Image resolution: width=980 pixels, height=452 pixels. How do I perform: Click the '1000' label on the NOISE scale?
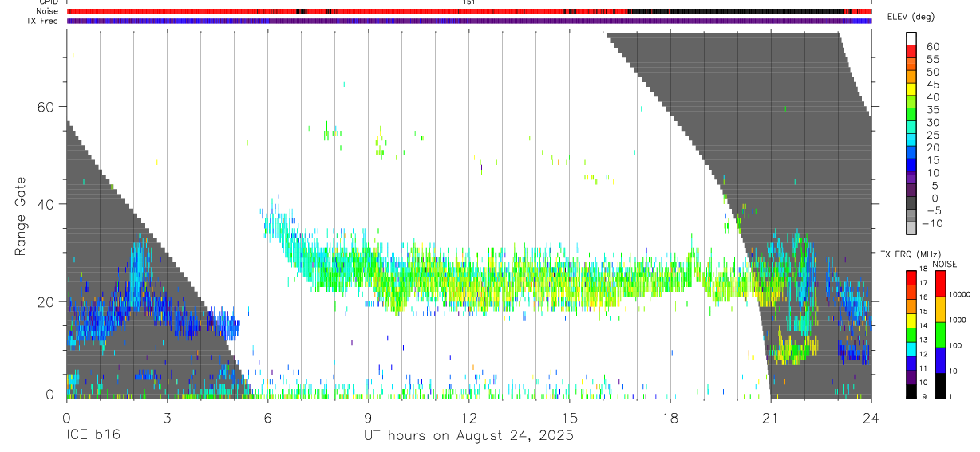coord(958,320)
